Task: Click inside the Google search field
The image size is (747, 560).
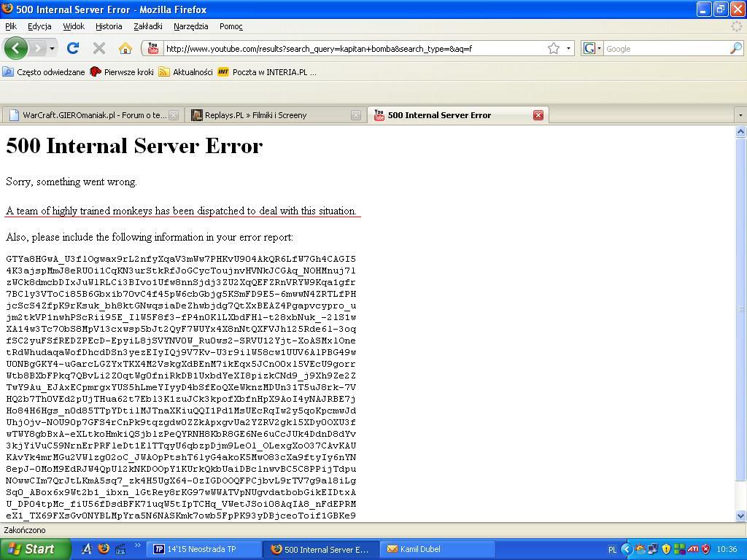Action: coord(664,49)
